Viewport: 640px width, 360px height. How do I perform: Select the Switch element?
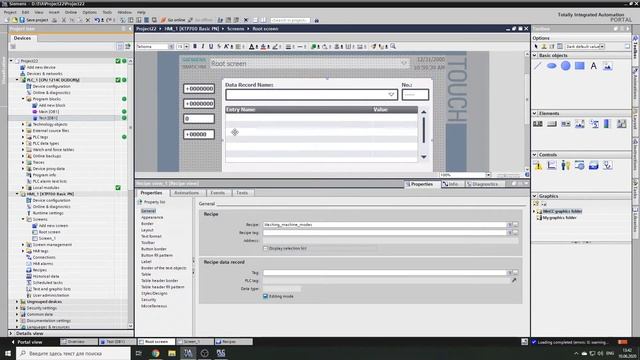621,124
